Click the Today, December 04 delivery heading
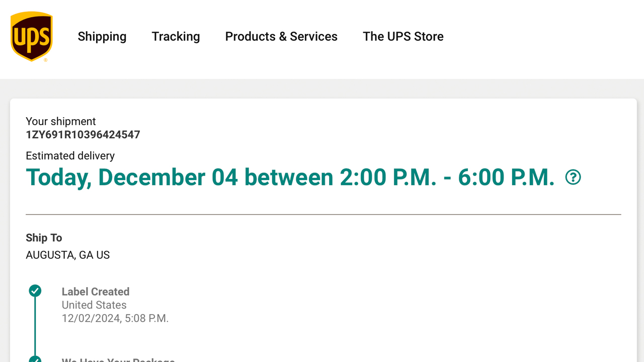Image resolution: width=644 pixels, height=362 pixels. 290,177
